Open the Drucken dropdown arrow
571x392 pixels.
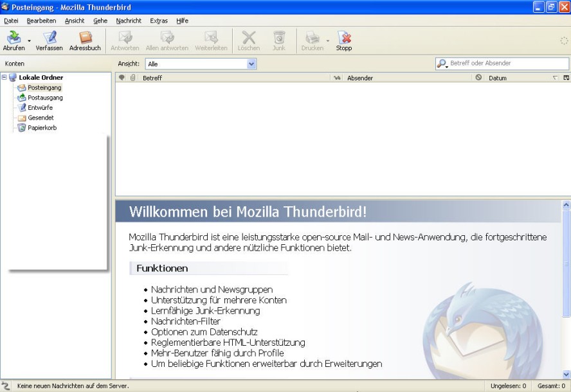(x=328, y=40)
